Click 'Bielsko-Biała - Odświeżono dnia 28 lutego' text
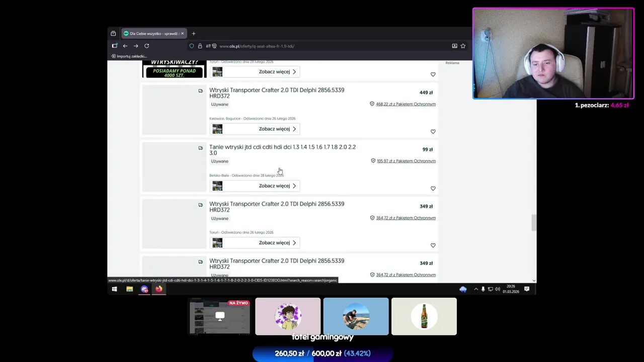The image size is (644, 362). click(246, 175)
